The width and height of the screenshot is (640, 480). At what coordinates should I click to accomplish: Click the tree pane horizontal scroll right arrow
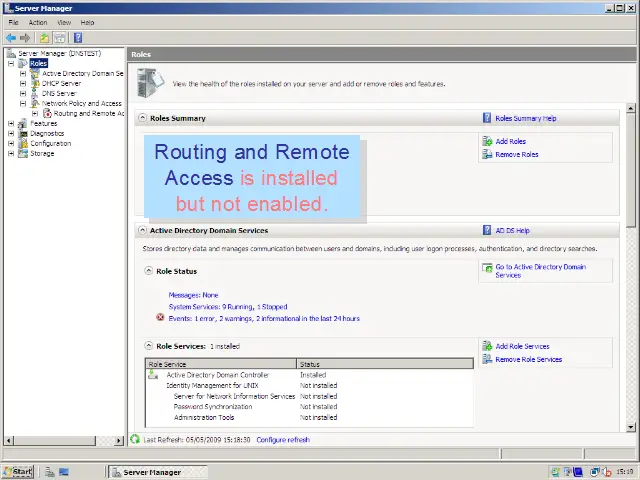119,440
